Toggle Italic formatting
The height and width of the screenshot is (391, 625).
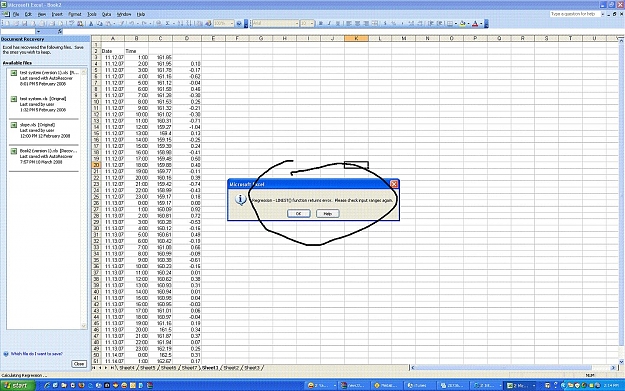(x=329, y=24)
